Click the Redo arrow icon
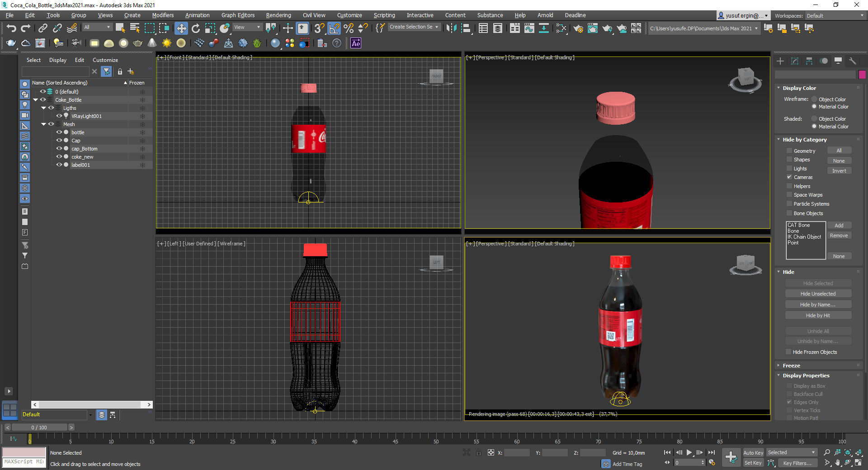Viewport: 868px width, 470px height. click(26, 28)
